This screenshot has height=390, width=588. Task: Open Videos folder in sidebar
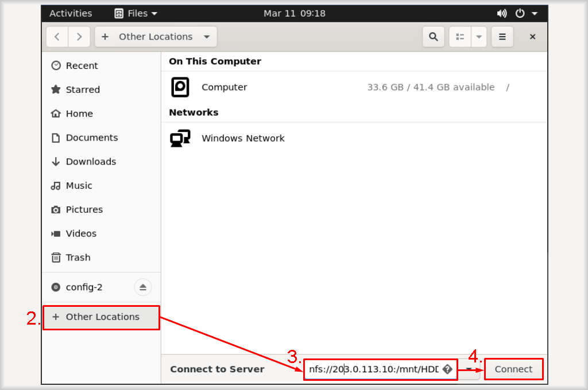[101, 233]
